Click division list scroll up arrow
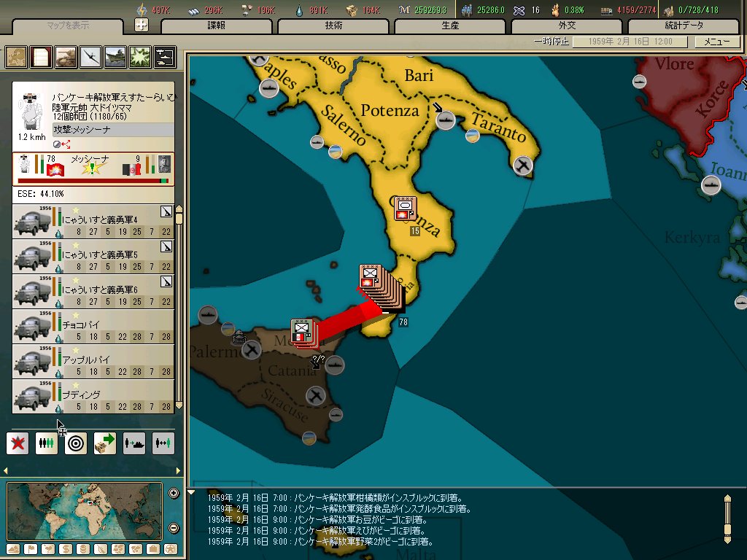The height and width of the screenshot is (560, 747). coord(179,209)
